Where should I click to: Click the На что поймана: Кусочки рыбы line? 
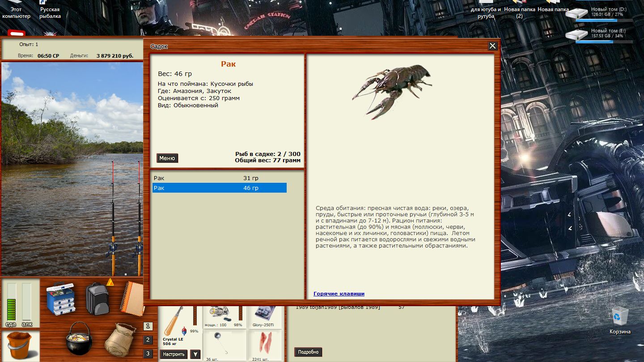pos(205,84)
